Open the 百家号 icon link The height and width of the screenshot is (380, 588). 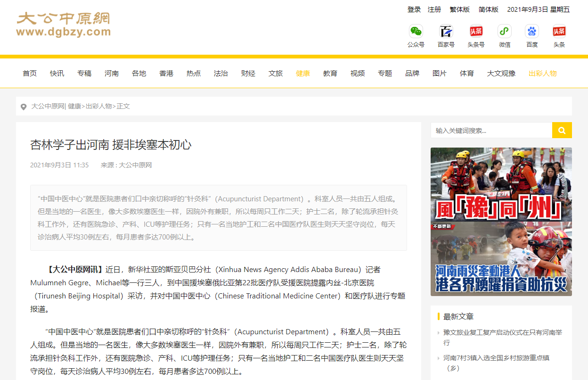[x=446, y=32]
